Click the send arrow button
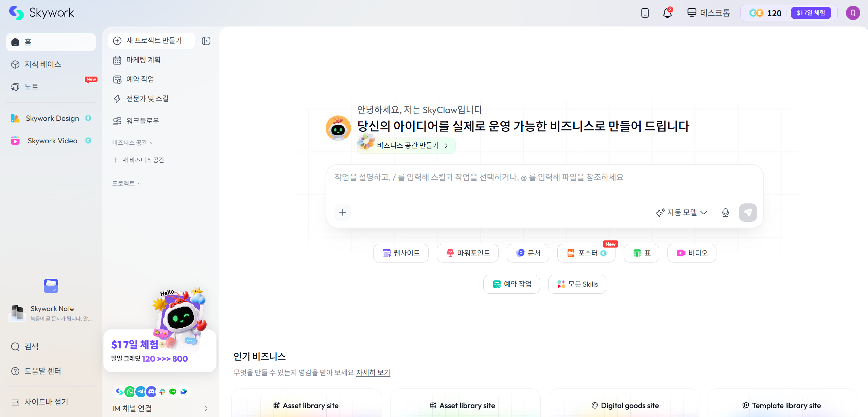Viewport: 868px width, 417px height. [x=748, y=213]
